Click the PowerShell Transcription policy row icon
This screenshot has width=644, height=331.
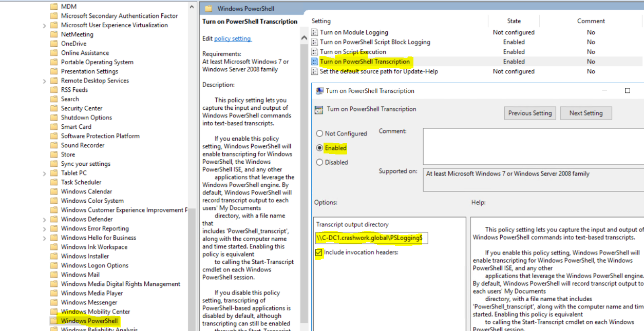coord(315,62)
